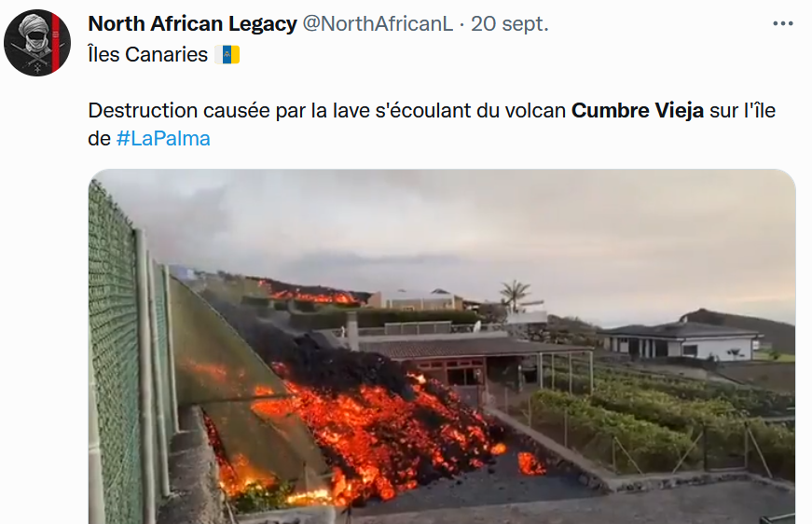This screenshot has height=524, width=812.
Task: Open the #LaPalma hashtag link
Action: coord(163,139)
